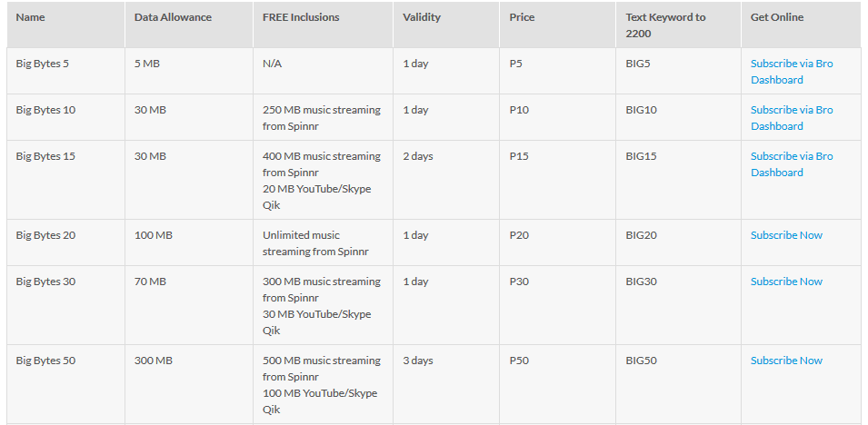
Task: Select the Big Bytes 20 plan name
Action: (45, 235)
